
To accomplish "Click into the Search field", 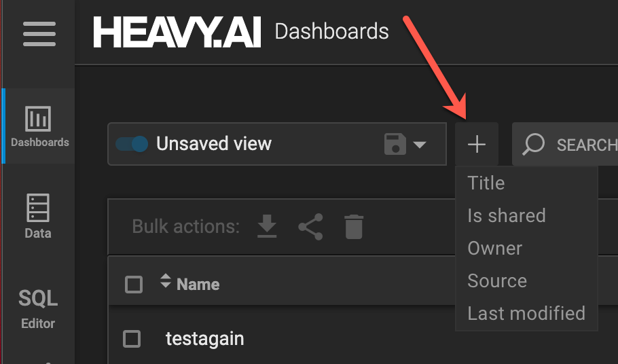I will point(584,144).
